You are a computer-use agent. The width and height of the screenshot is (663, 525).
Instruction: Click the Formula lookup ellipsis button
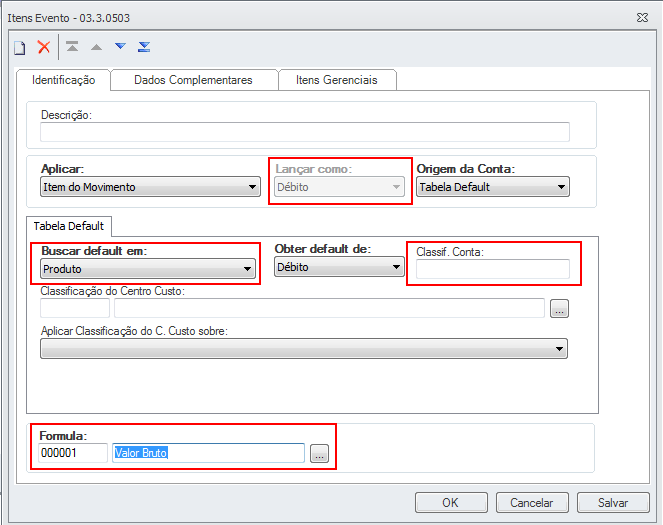tap(319, 454)
